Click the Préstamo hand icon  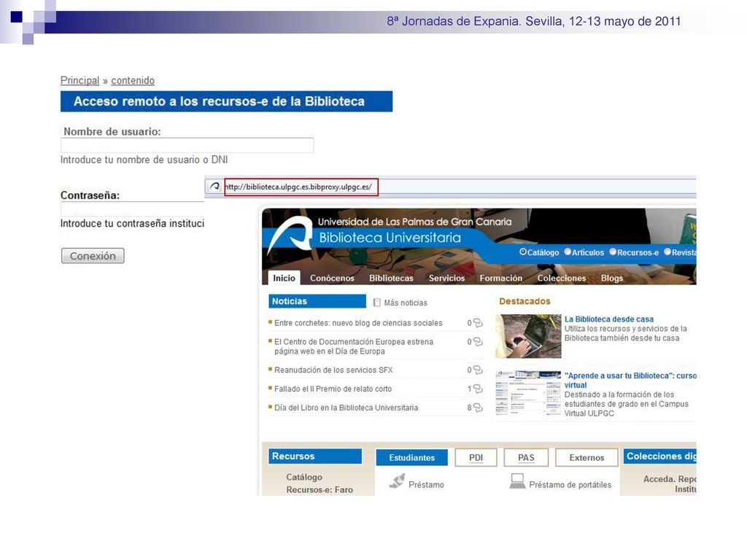click(x=397, y=481)
